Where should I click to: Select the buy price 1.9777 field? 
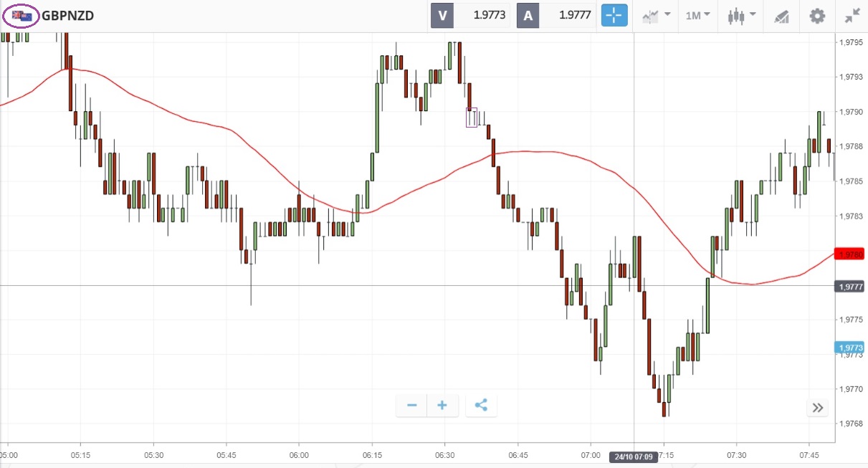pos(568,15)
